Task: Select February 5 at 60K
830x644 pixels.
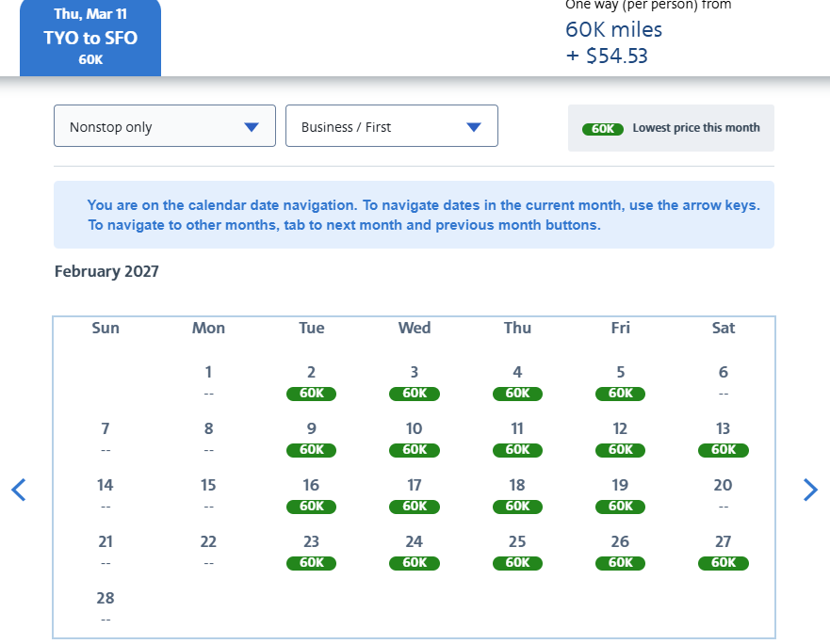Action: click(621, 382)
